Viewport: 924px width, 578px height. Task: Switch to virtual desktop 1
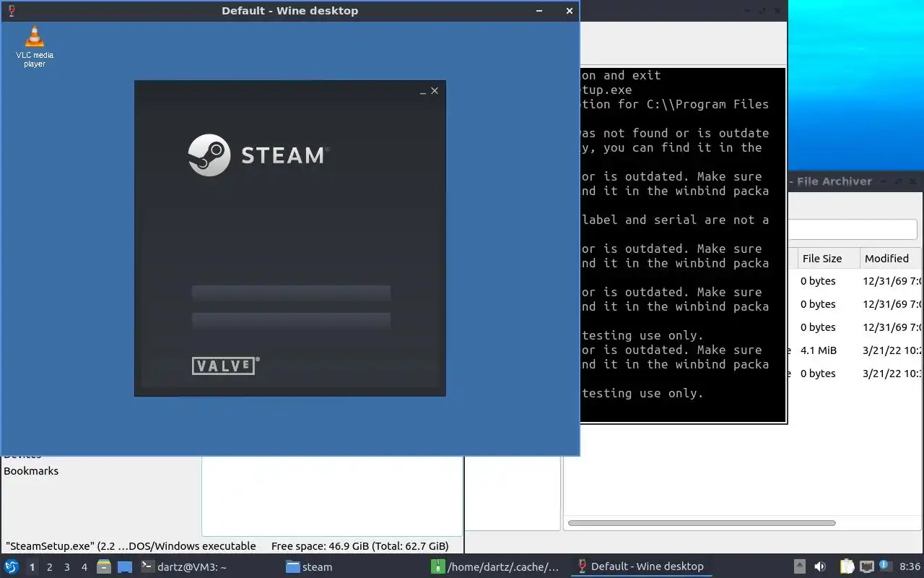(x=32, y=567)
